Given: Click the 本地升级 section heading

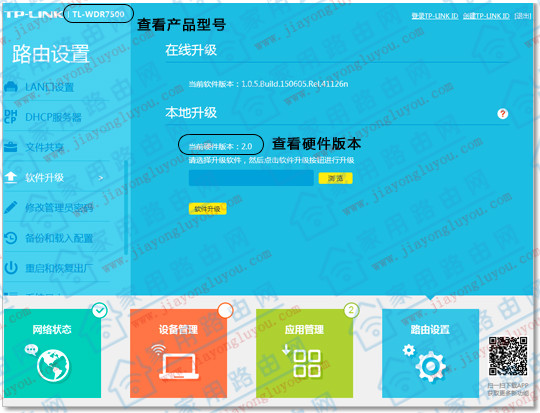Looking at the screenshot, I should pyautogui.click(x=191, y=112).
